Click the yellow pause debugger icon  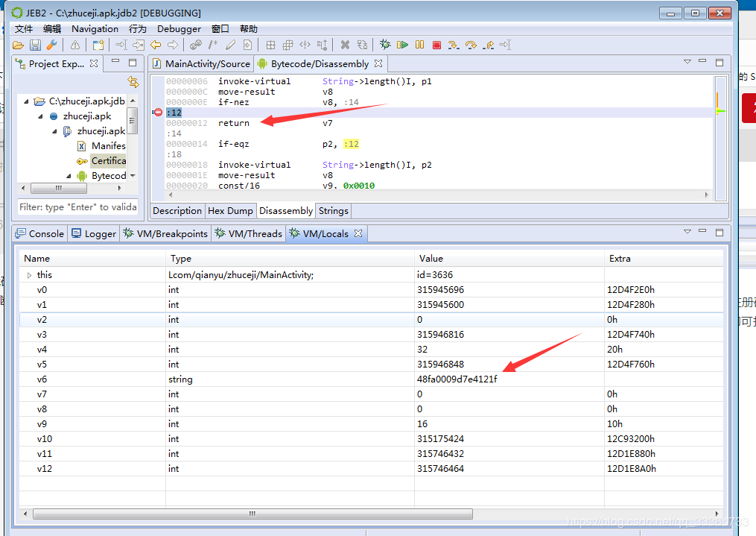[419, 45]
